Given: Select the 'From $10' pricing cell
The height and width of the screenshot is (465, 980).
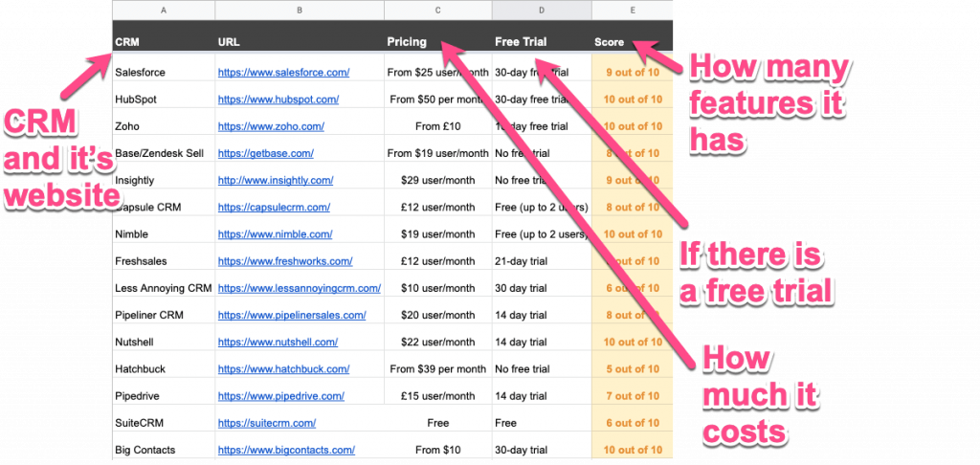Looking at the screenshot, I should [x=438, y=445].
